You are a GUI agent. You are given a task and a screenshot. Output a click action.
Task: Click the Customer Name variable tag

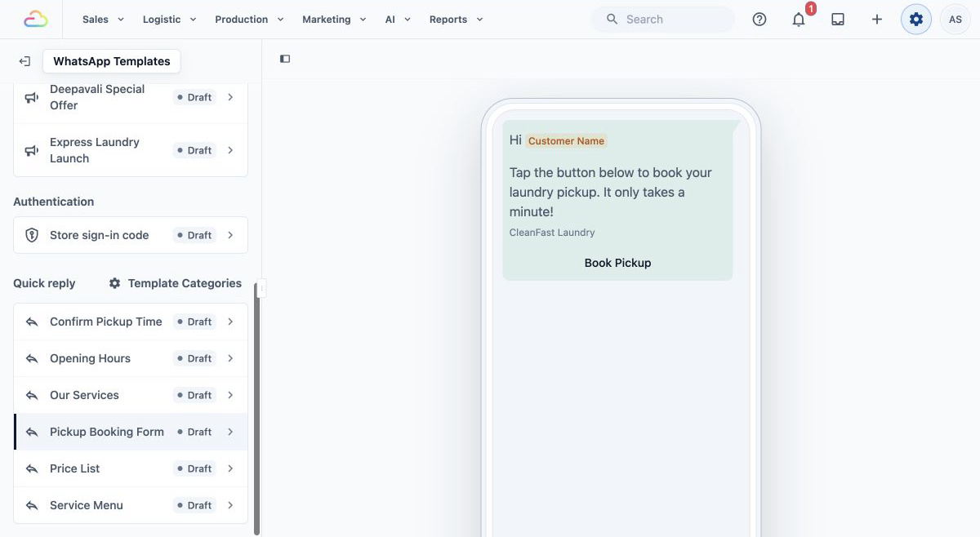click(x=566, y=140)
